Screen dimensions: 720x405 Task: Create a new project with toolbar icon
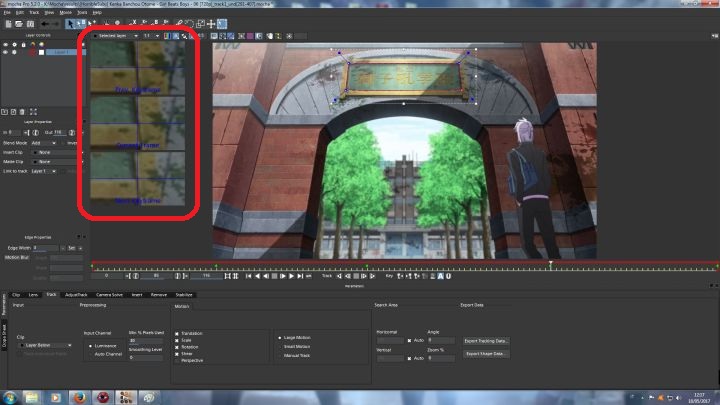pos(8,24)
